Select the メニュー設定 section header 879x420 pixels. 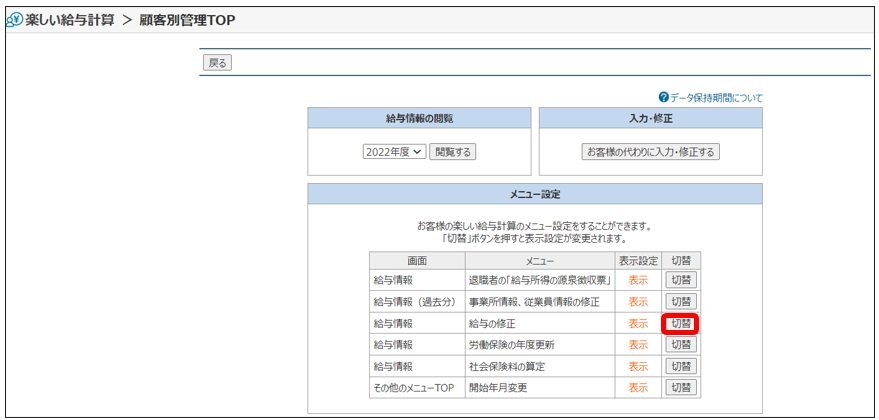[x=534, y=194]
